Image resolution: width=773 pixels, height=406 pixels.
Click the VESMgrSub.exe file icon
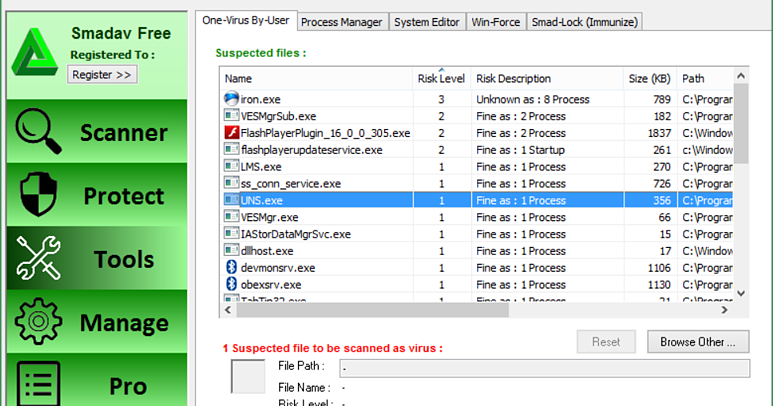(x=231, y=116)
